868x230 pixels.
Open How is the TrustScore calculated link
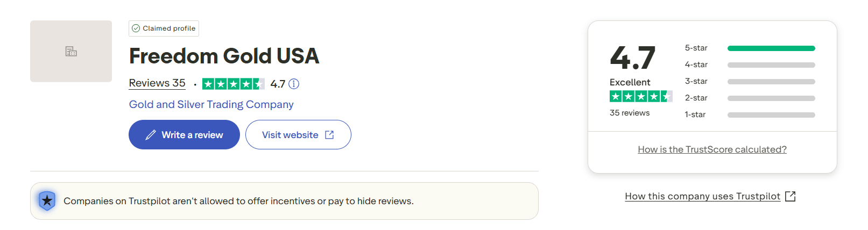pos(712,149)
